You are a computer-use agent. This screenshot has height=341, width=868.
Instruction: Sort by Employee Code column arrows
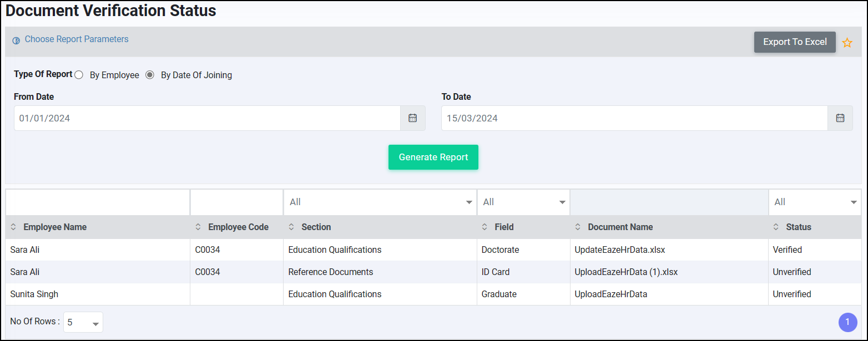pos(198,227)
